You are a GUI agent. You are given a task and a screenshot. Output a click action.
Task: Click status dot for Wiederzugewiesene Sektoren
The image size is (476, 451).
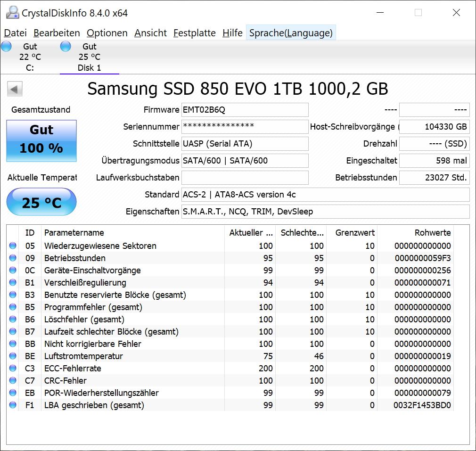(13, 246)
